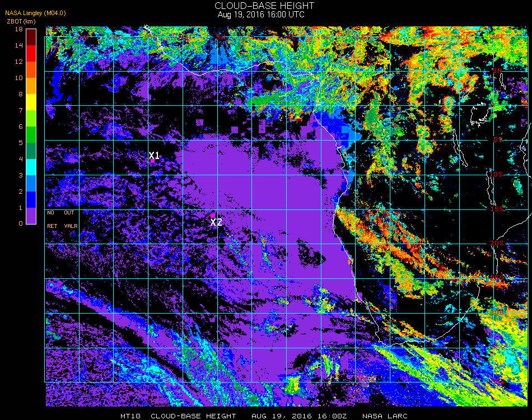Viewport: 532px width, 420px height.
Task: Click the red '5N' latitude label
Action: (497, 71)
